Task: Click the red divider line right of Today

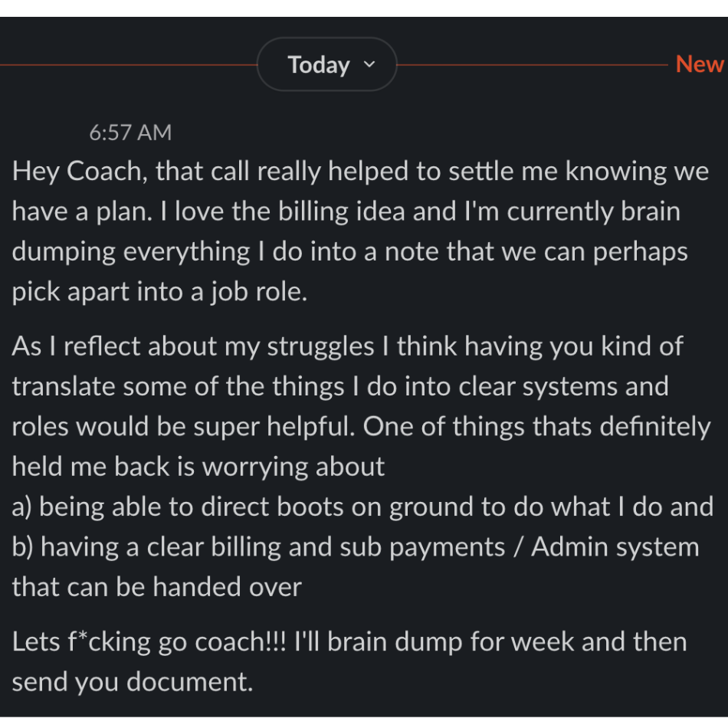Action: pos(533,65)
